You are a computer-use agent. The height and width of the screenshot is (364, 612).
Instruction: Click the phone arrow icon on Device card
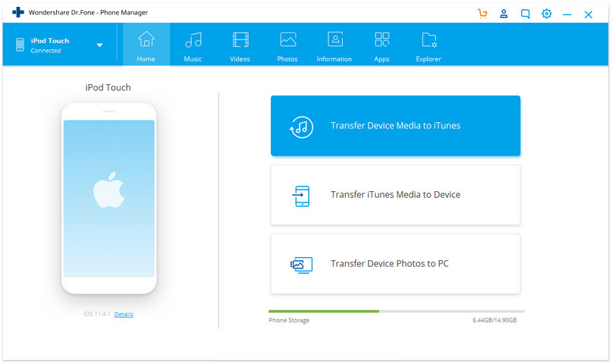pyautogui.click(x=301, y=196)
